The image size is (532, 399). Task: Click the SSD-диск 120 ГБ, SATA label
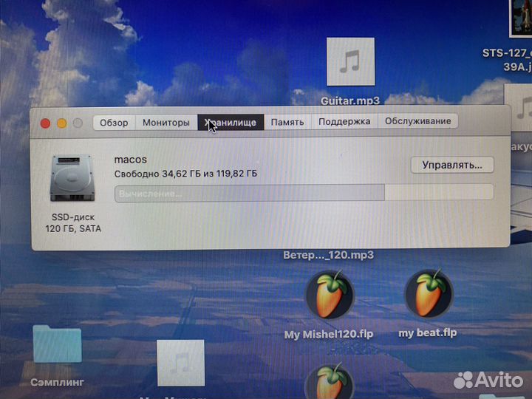point(73,223)
